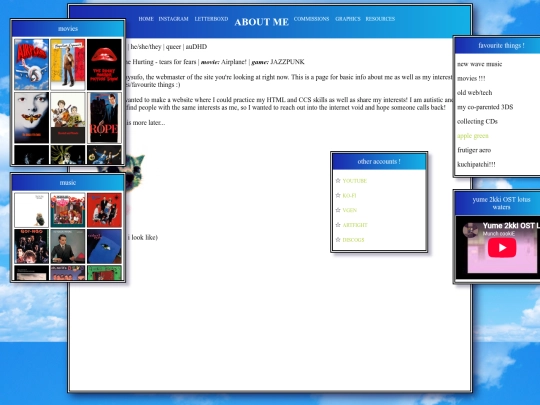Image resolution: width=540 pixels, height=405 pixels.
Task: Click the frutiger aero entry
Action: pyautogui.click(x=474, y=150)
